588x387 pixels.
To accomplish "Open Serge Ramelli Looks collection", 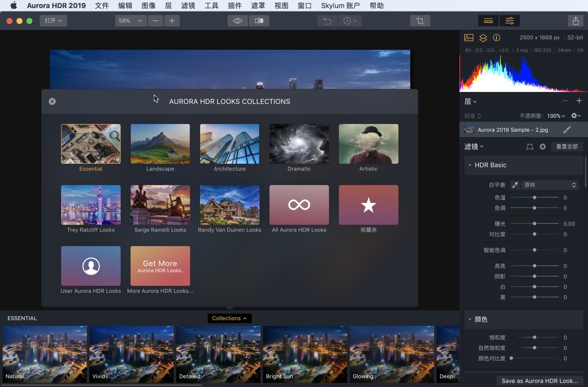I will (160, 205).
